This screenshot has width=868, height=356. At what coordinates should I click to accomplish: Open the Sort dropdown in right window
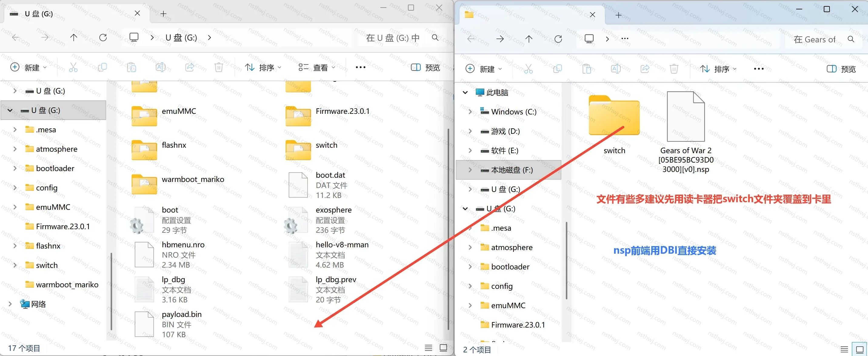[718, 69]
